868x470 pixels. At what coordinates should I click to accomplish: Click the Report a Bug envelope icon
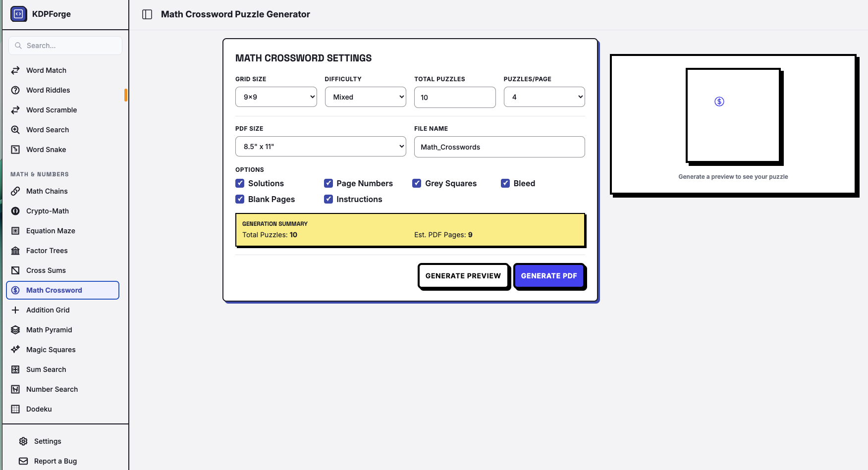[x=23, y=461]
